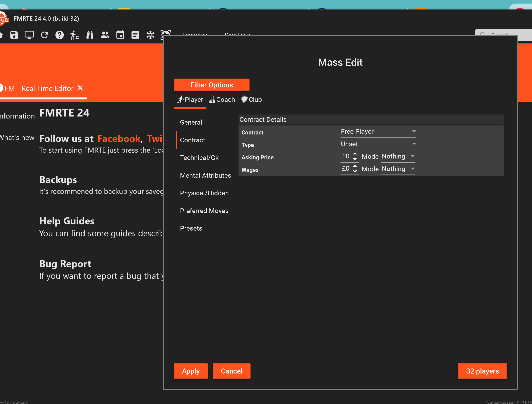Open the Preferred Moves section
The image size is (532, 404).
tap(204, 211)
